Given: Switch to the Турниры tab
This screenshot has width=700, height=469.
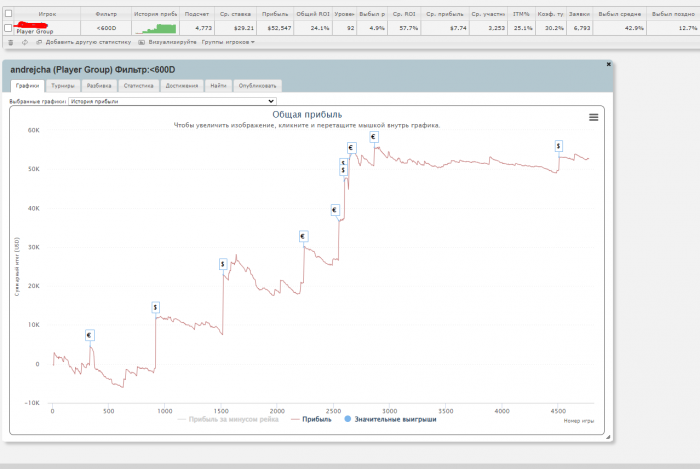Looking at the screenshot, I should [x=63, y=86].
